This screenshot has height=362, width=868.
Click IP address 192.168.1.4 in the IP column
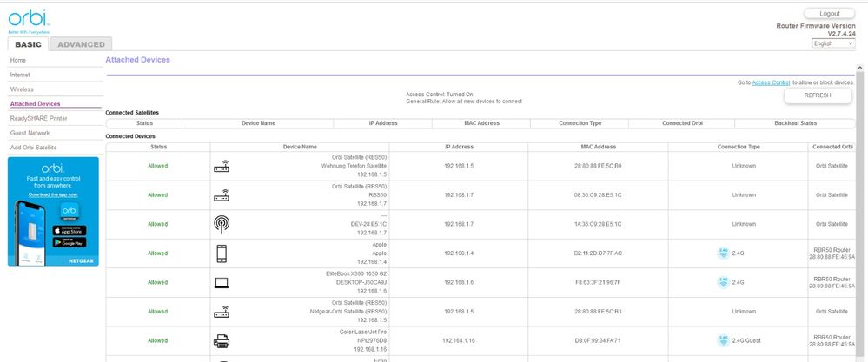click(459, 253)
